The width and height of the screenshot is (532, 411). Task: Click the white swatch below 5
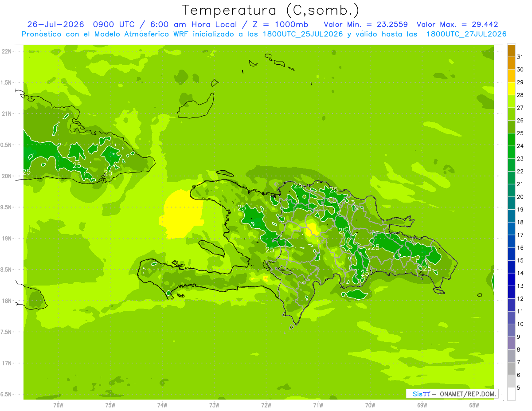pyautogui.click(x=511, y=394)
